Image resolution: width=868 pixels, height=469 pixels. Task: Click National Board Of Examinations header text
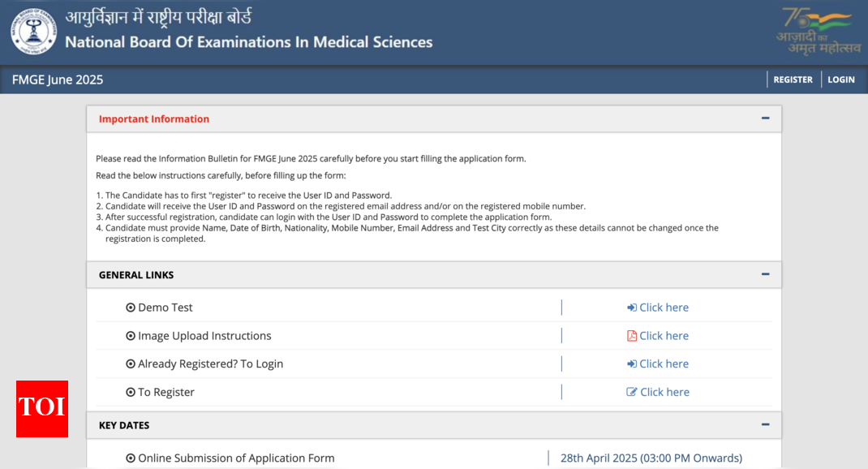[248, 42]
